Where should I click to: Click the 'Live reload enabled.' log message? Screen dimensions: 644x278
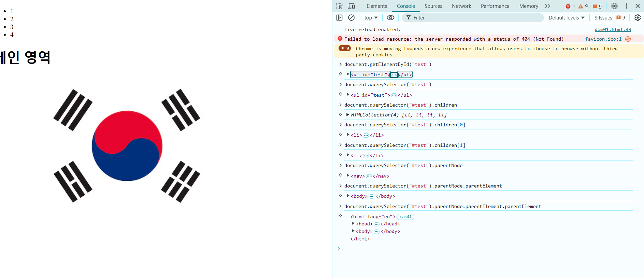(x=372, y=30)
